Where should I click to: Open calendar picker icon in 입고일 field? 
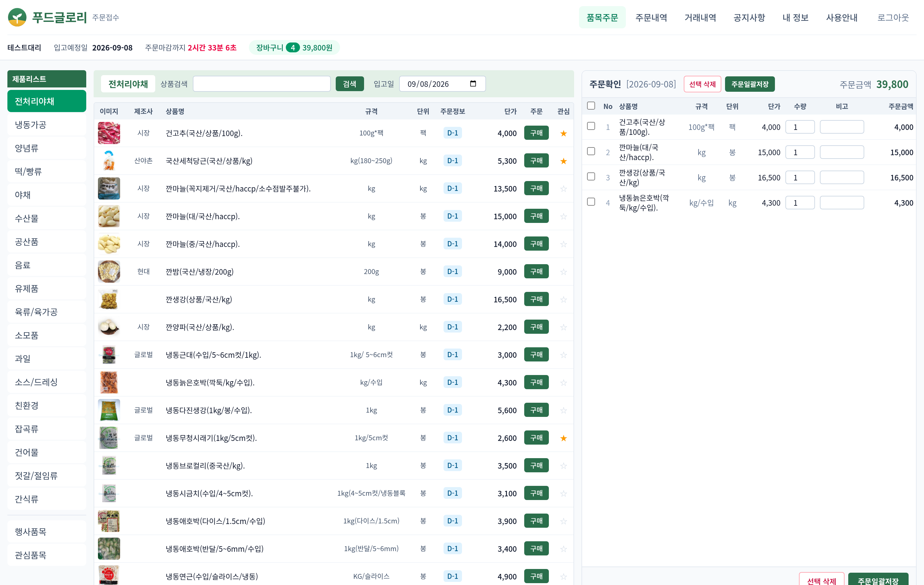tap(473, 84)
